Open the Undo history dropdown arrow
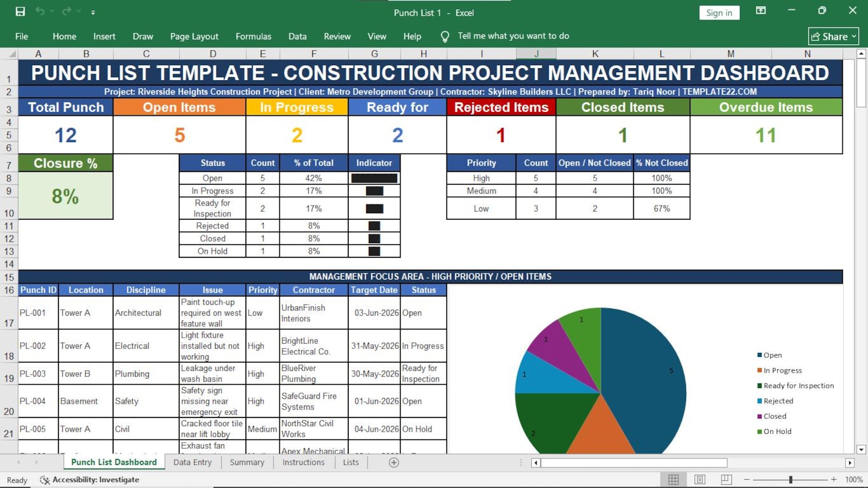 click(x=52, y=11)
